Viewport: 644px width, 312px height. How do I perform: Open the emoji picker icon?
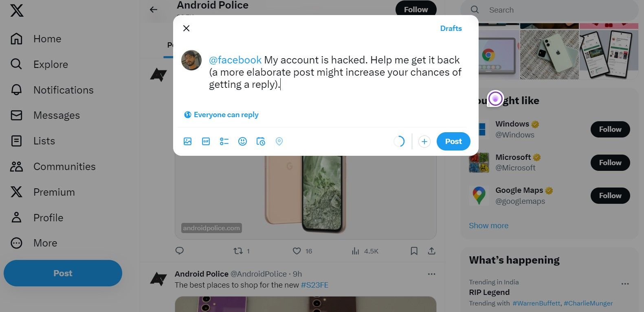pyautogui.click(x=242, y=142)
